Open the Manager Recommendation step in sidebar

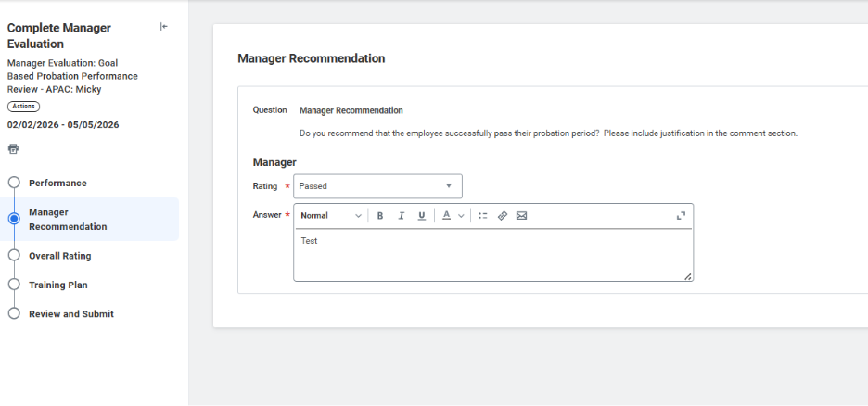67,219
